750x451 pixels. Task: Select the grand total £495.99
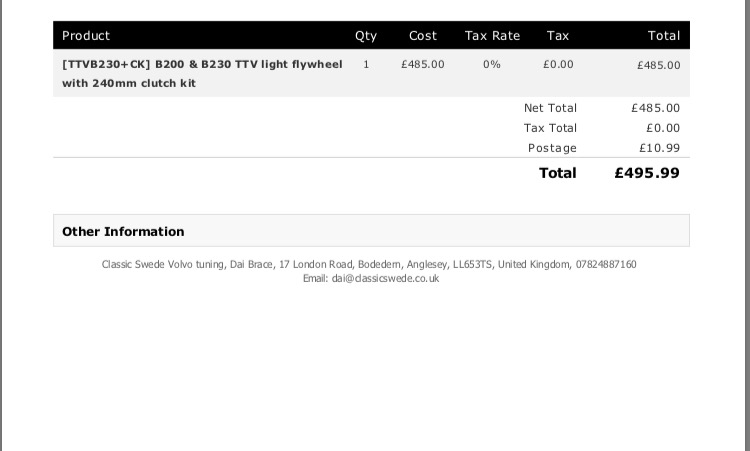pyautogui.click(x=647, y=173)
